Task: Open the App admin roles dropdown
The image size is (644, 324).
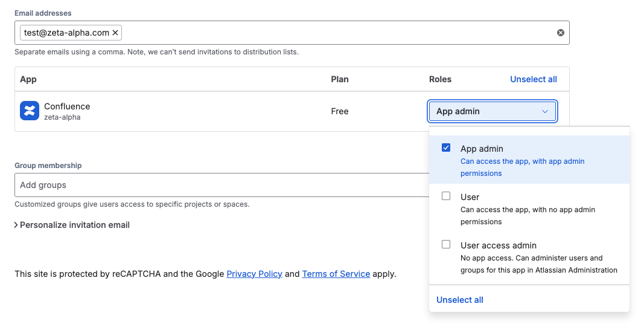Action: [493, 111]
